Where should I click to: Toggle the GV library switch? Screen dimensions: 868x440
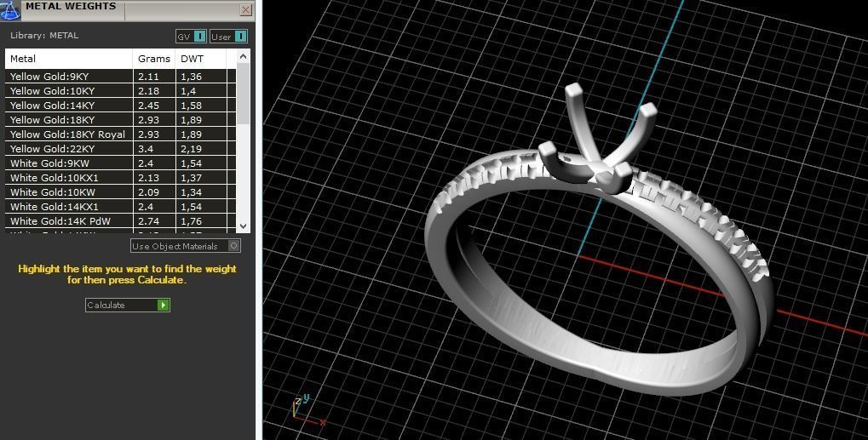[x=192, y=37]
